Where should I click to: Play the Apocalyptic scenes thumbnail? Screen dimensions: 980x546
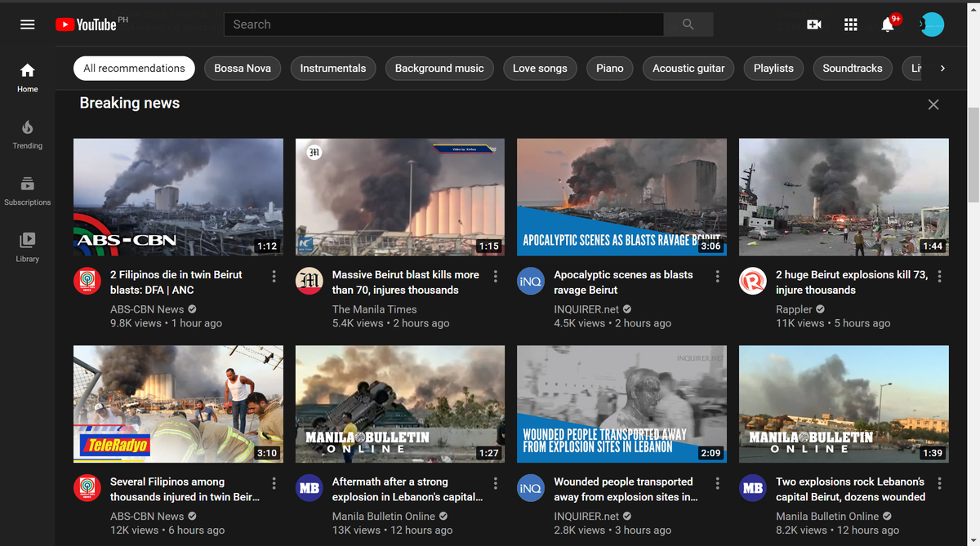(x=622, y=197)
